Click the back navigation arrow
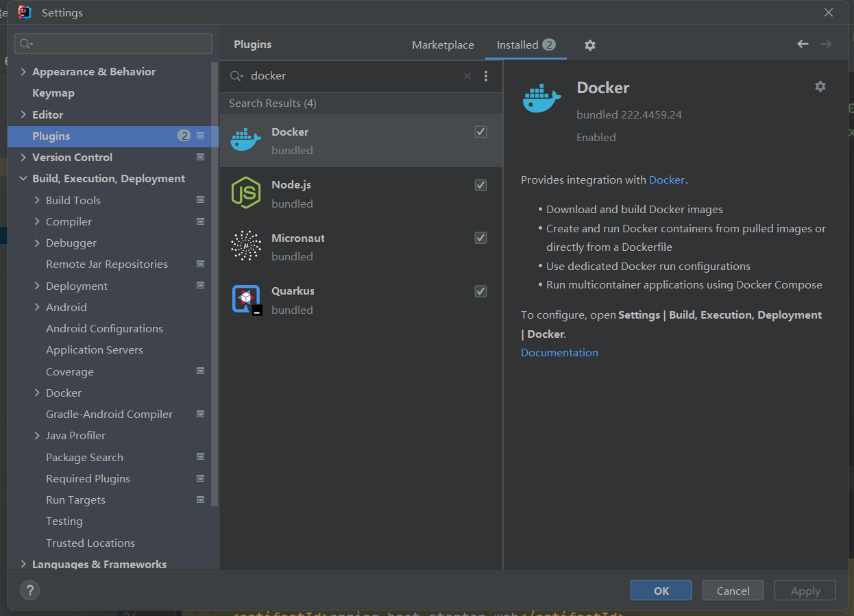 (x=803, y=44)
